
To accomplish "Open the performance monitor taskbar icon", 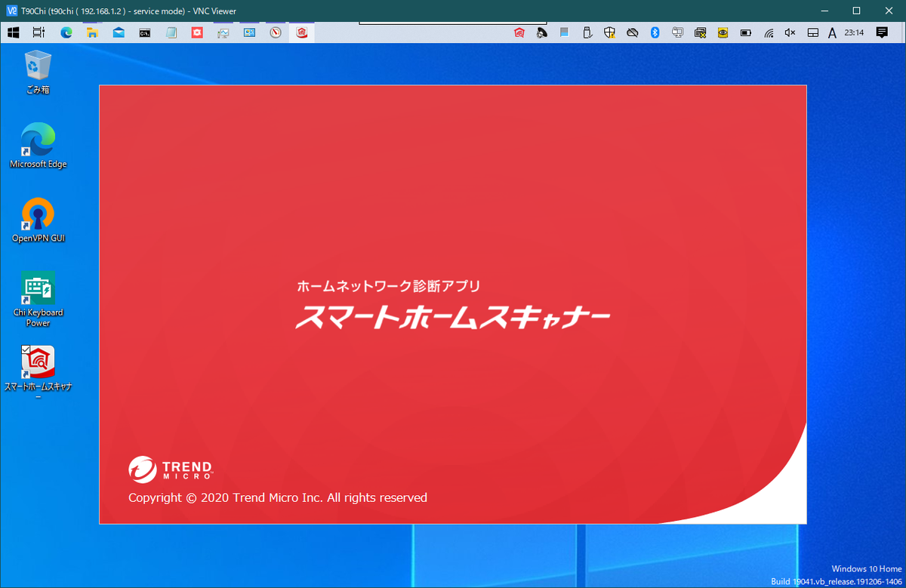I will (223, 32).
